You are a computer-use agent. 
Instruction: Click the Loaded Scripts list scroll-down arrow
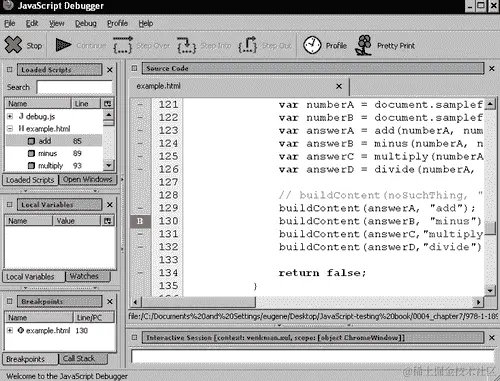click(108, 165)
